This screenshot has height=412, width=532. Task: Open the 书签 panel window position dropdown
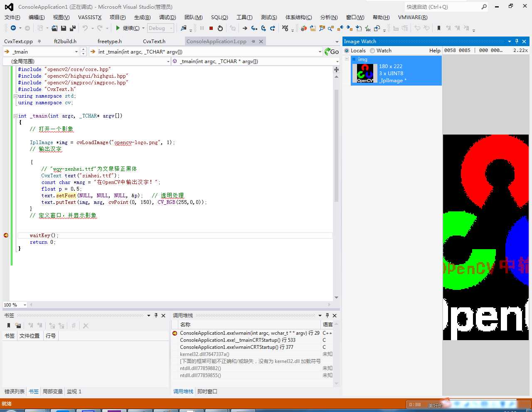(x=149, y=315)
